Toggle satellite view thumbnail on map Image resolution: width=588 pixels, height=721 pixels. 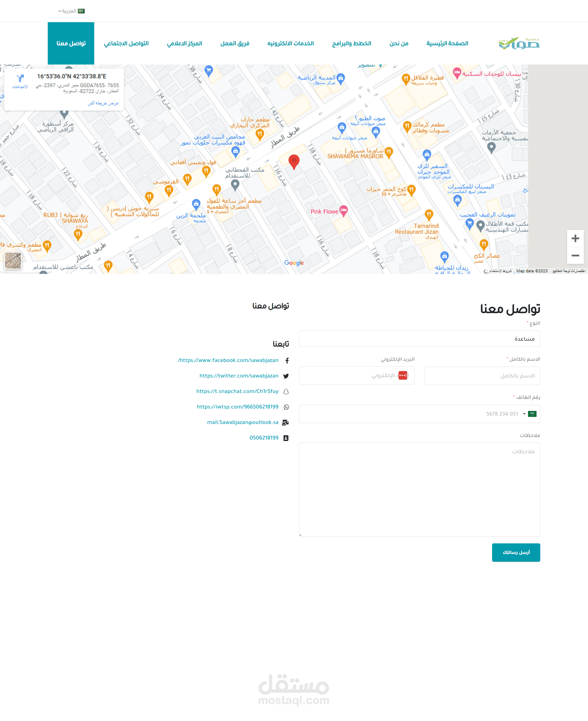pyautogui.click(x=13, y=261)
